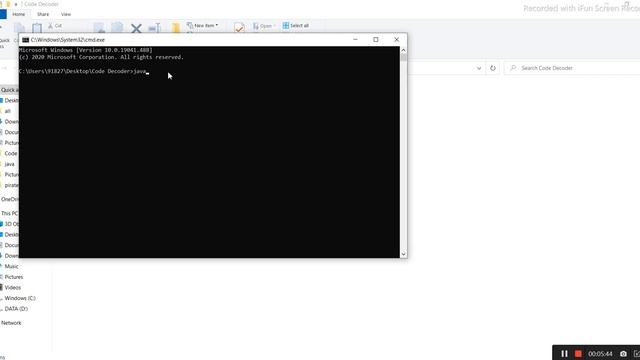Select the Code folder in Quick access
Screen dimensions: 640x360
click(x=11, y=153)
